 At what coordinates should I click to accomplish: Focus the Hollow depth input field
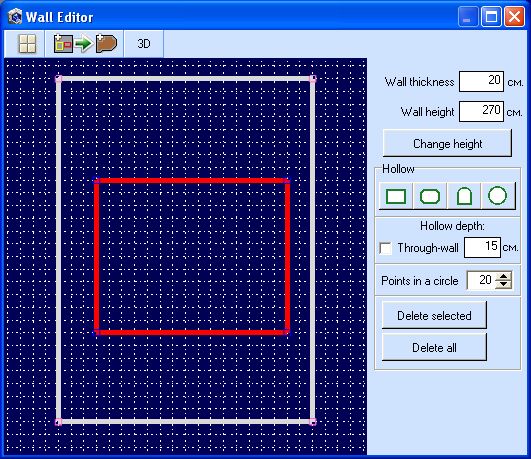[482, 247]
